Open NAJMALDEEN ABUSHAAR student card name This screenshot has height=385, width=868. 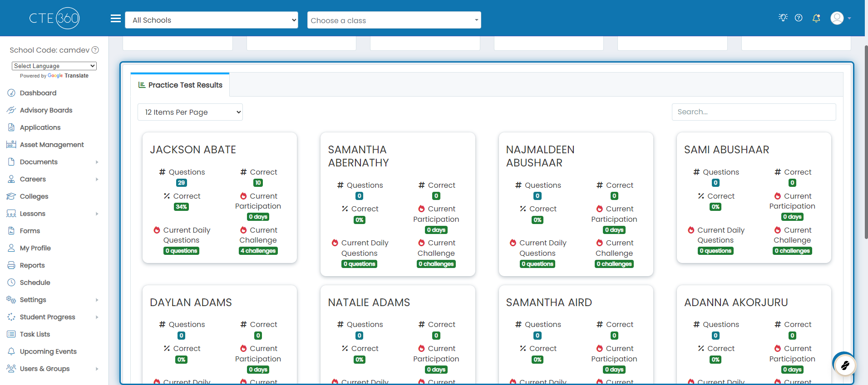540,156
